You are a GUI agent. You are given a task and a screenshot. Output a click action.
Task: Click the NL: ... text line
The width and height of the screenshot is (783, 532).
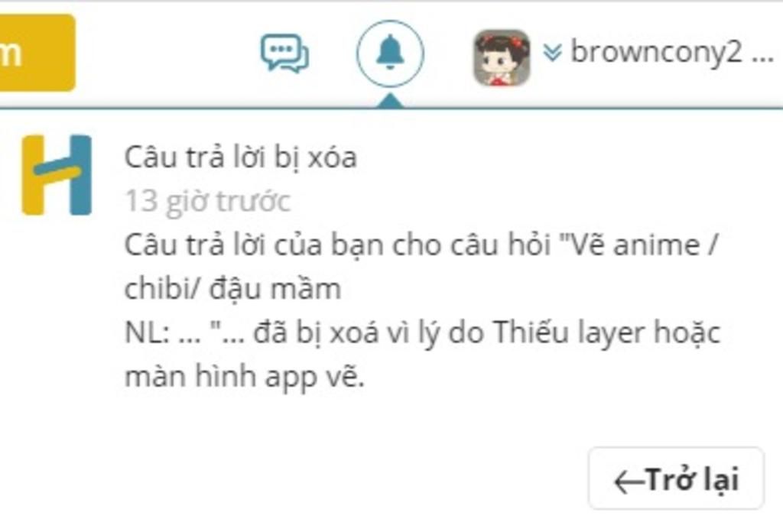162,332
